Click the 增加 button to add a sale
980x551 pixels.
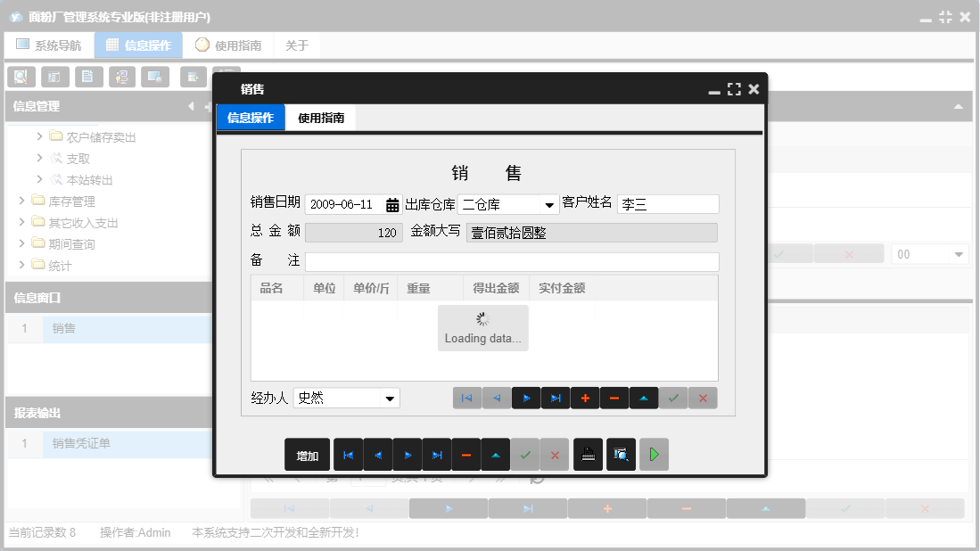[x=307, y=454]
